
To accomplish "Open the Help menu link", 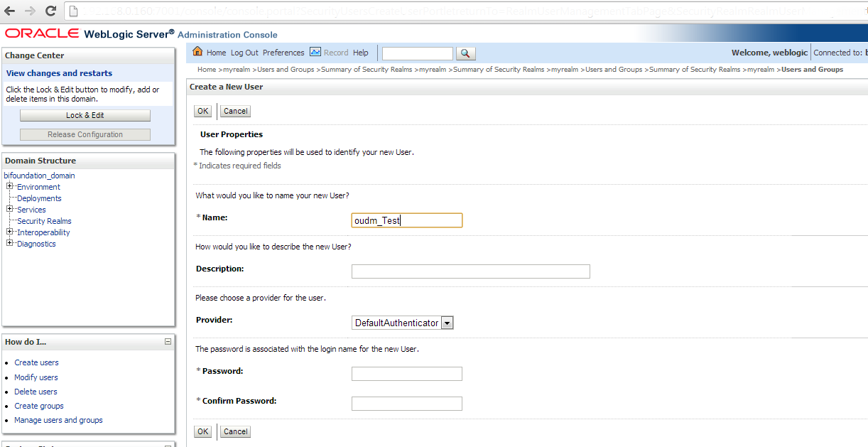I will pos(361,53).
